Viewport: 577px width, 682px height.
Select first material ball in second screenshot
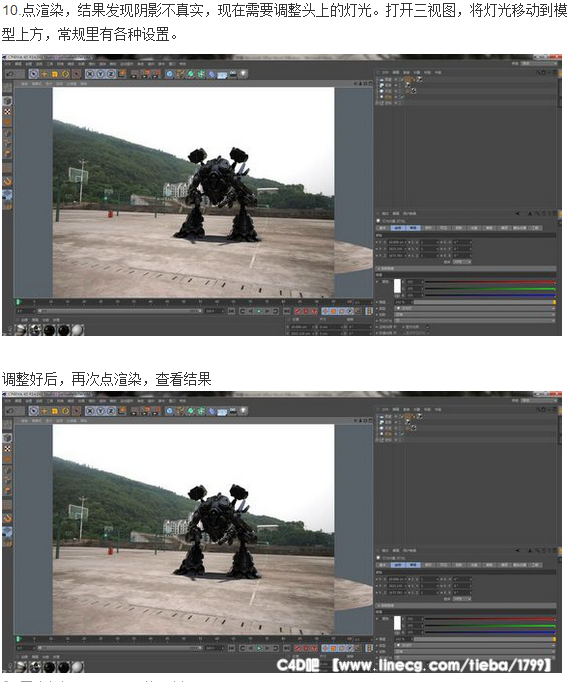[x=21, y=666]
